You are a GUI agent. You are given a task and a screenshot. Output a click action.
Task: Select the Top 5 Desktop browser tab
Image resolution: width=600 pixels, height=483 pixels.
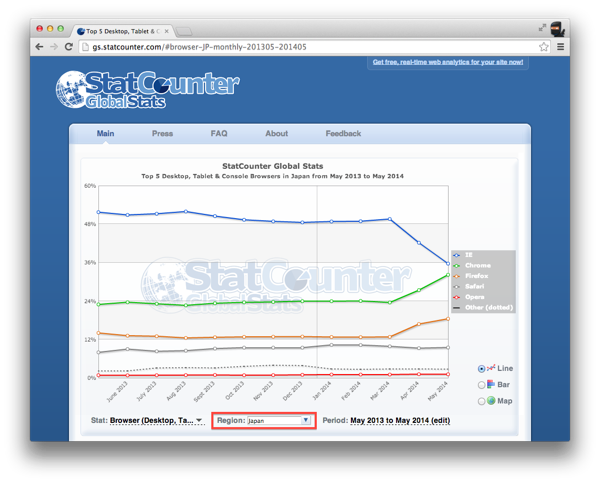tap(122, 31)
